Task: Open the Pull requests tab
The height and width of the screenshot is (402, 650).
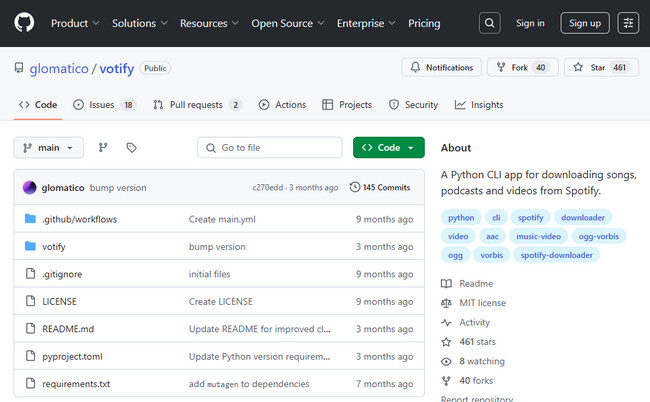Action: point(197,105)
